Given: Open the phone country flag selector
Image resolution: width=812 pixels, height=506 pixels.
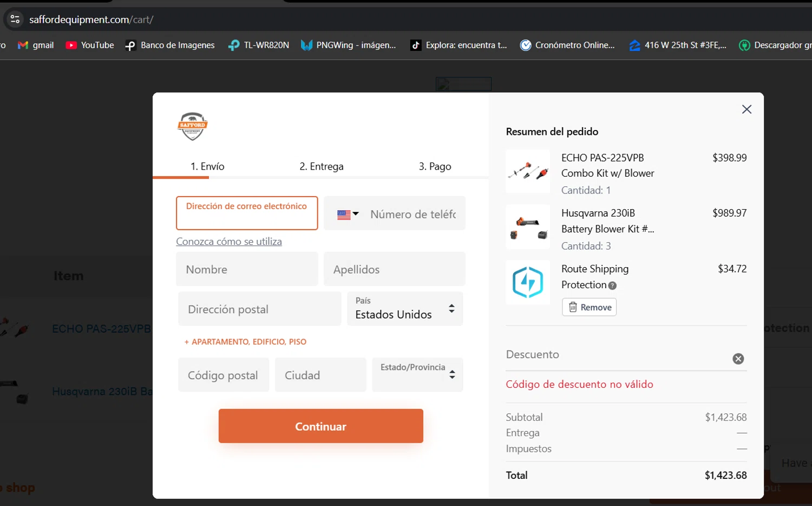Looking at the screenshot, I should pos(348,214).
